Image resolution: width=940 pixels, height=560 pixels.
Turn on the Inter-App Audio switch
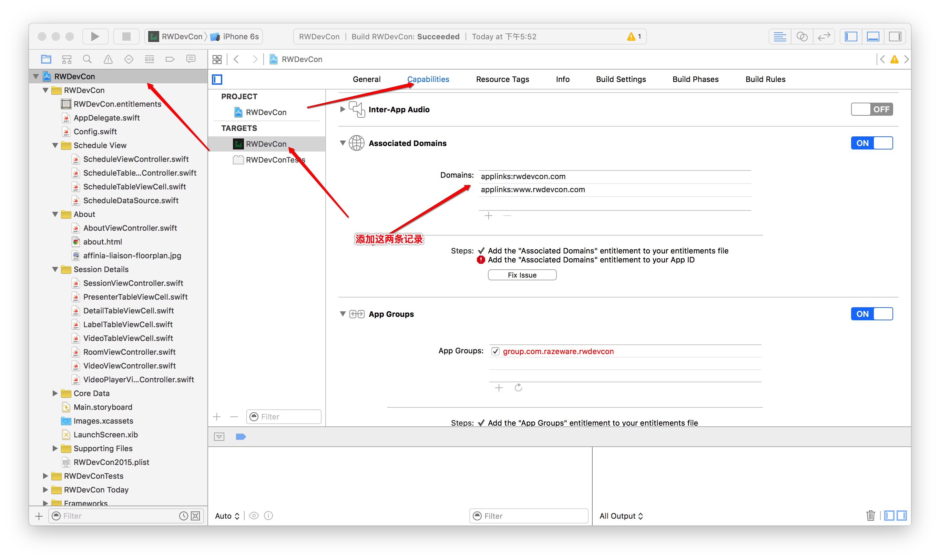click(x=871, y=110)
